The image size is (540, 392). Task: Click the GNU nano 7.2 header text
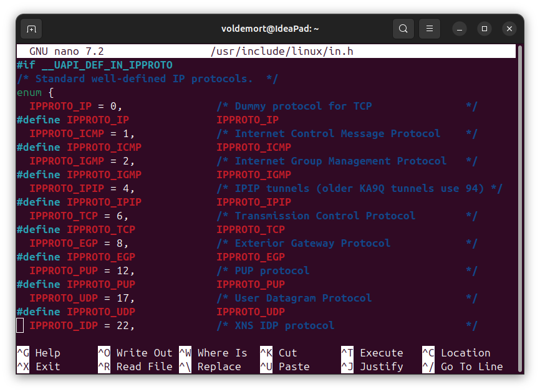[x=67, y=51]
